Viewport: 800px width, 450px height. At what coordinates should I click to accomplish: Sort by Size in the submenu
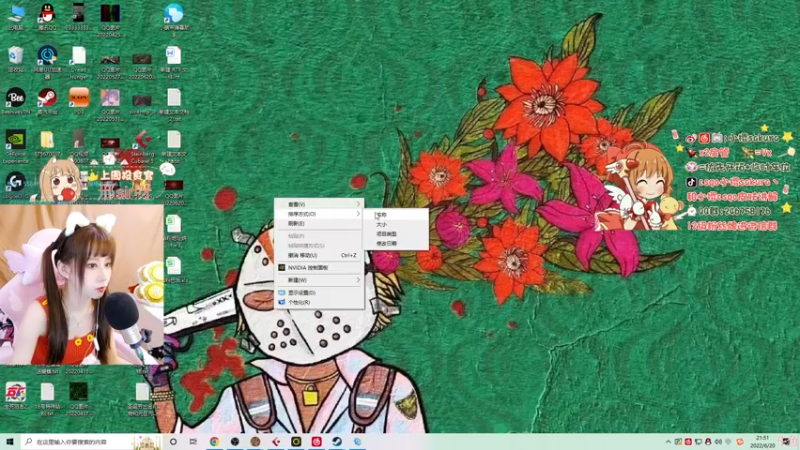[395, 224]
